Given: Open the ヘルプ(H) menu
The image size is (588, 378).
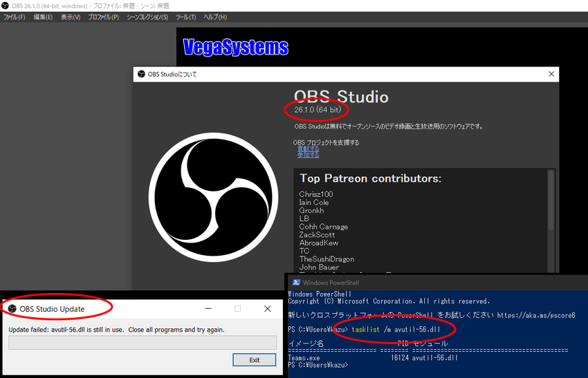Looking at the screenshot, I should point(215,17).
